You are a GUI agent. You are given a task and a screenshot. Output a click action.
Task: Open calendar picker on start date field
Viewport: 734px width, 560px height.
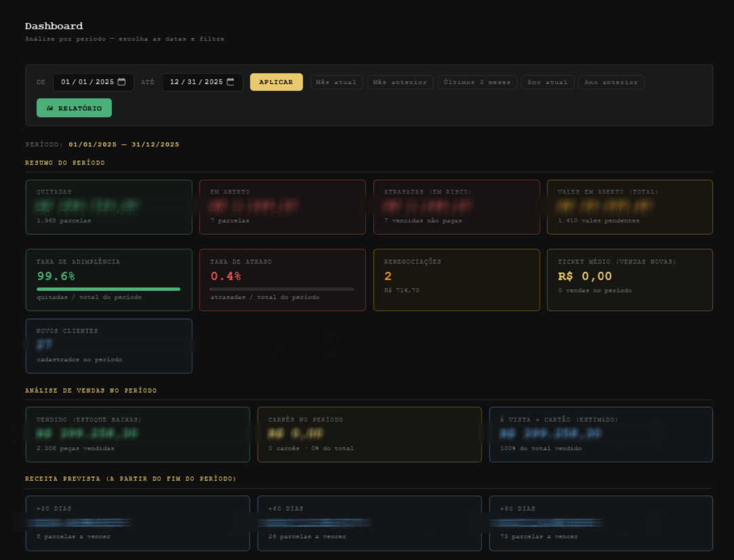122,82
